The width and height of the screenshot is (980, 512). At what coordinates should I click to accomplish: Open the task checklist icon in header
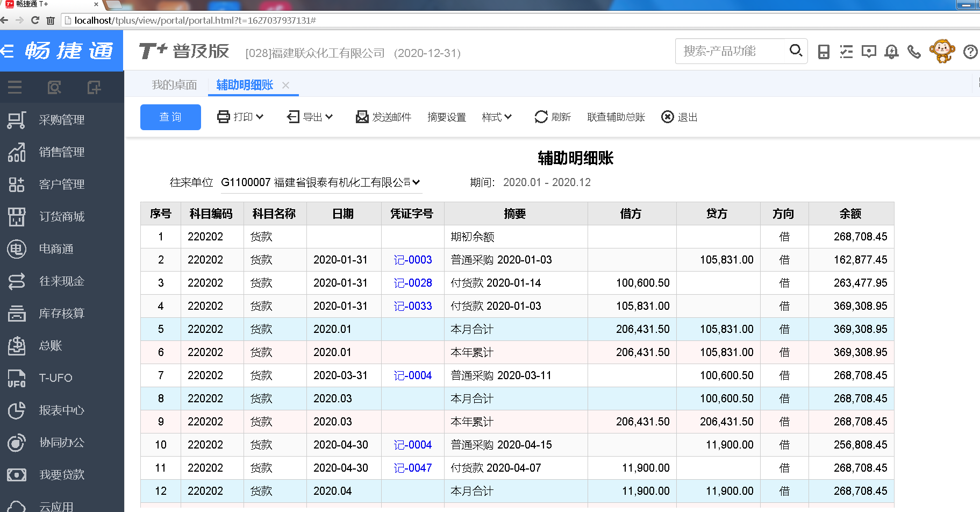846,52
